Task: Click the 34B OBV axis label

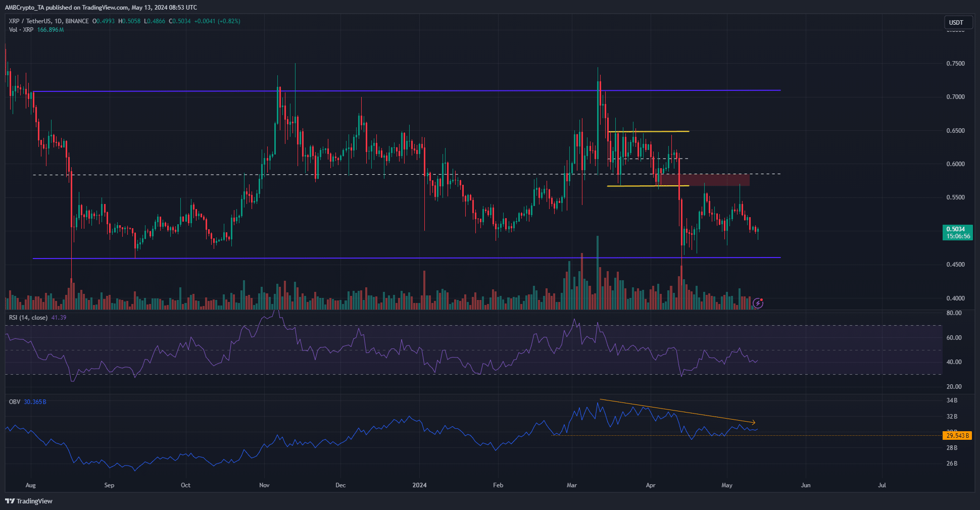Action: (952, 400)
